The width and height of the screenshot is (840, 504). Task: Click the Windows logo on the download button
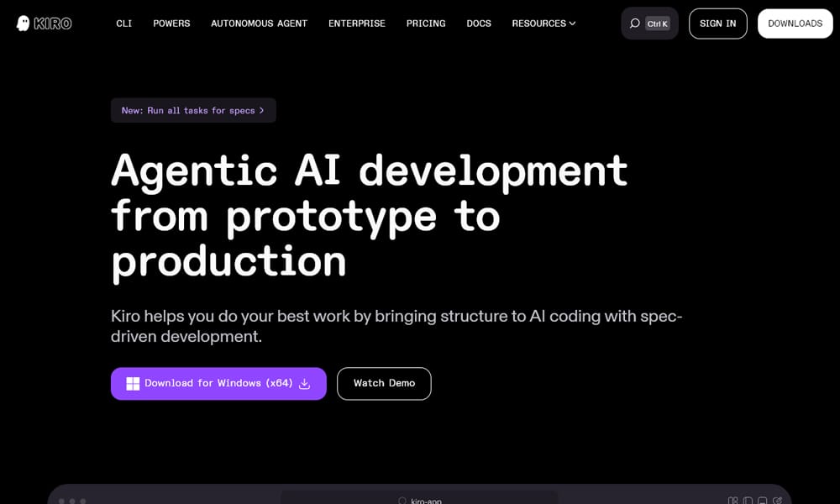coord(133,384)
